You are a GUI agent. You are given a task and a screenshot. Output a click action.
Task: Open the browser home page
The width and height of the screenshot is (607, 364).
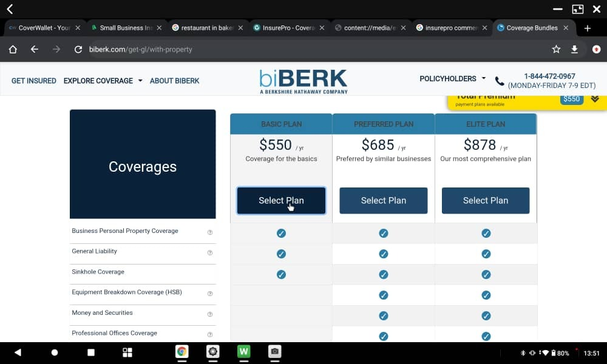(13, 50)
